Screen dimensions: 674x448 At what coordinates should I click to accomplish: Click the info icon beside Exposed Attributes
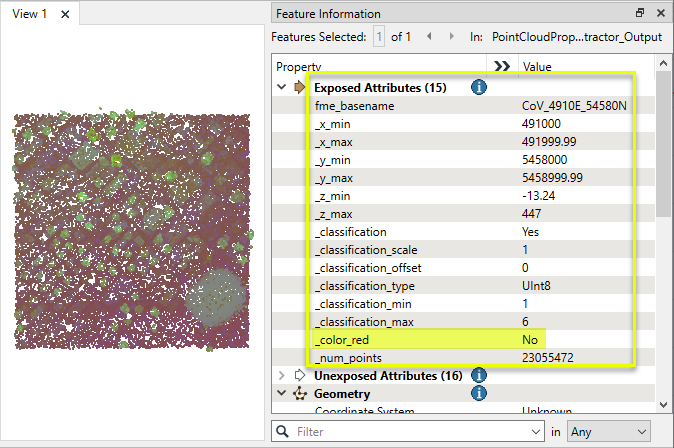[x=478, y=88]
